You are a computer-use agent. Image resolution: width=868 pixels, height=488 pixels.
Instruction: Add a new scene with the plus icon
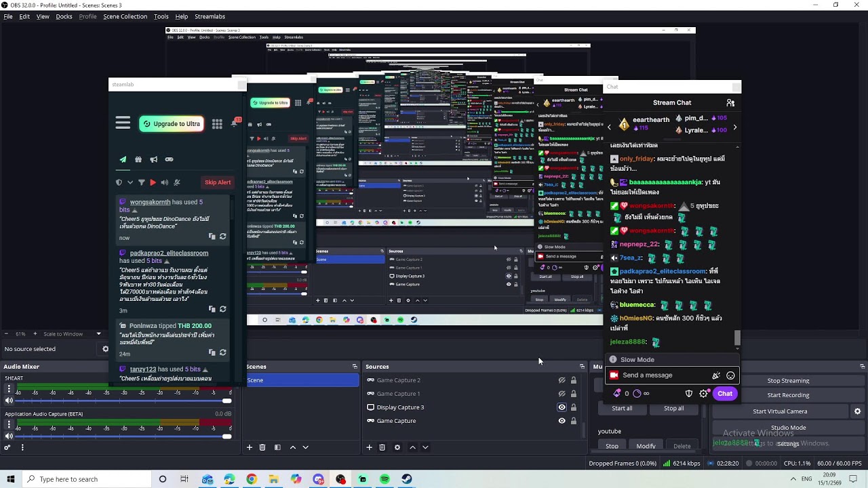(x=250, y=447)
